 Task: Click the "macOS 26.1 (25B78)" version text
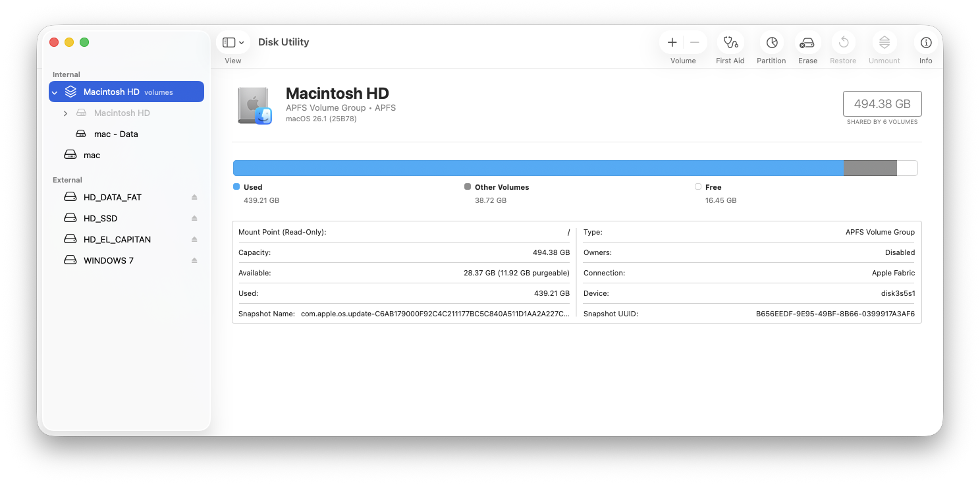click(320, 119)
